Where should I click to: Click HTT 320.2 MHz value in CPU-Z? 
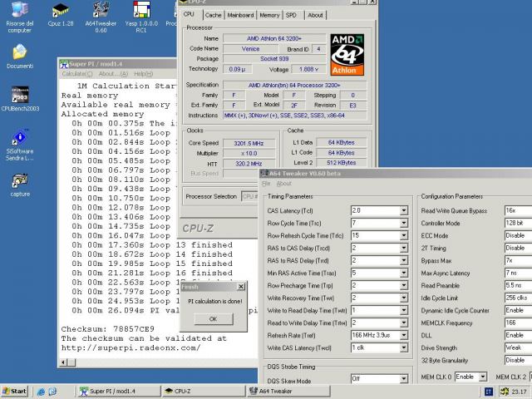tap(249, 164)
